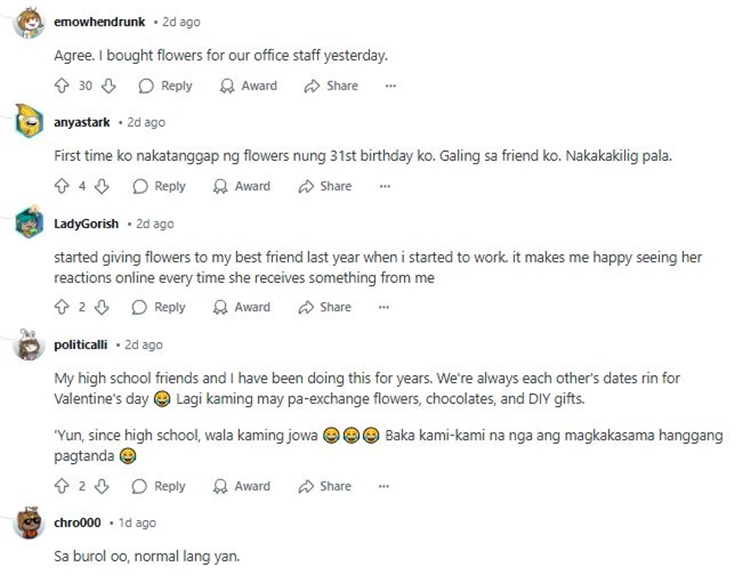The image size is (750, 575).
Task: Award LadyGorish's comment
Action: pyautogui.click(x=243, y=307)
